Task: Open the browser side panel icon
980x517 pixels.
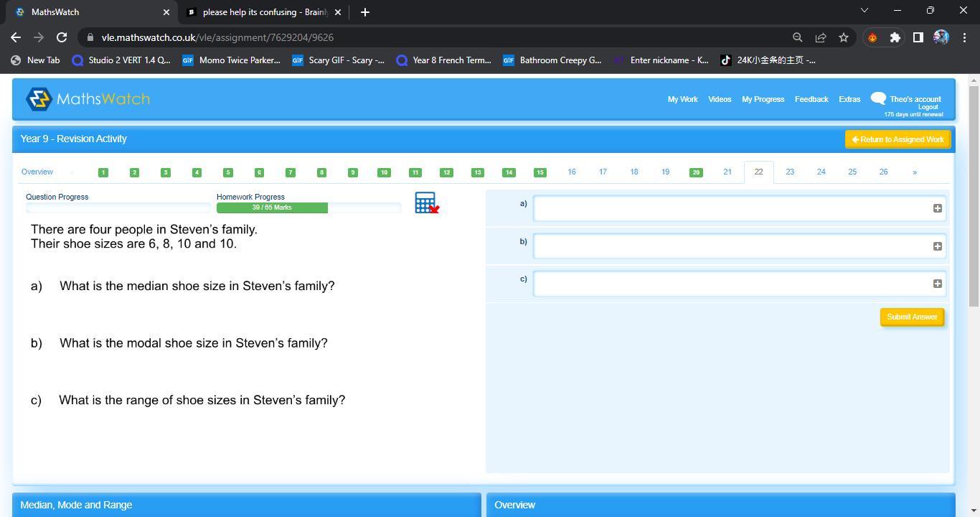Action: point(918,37)
